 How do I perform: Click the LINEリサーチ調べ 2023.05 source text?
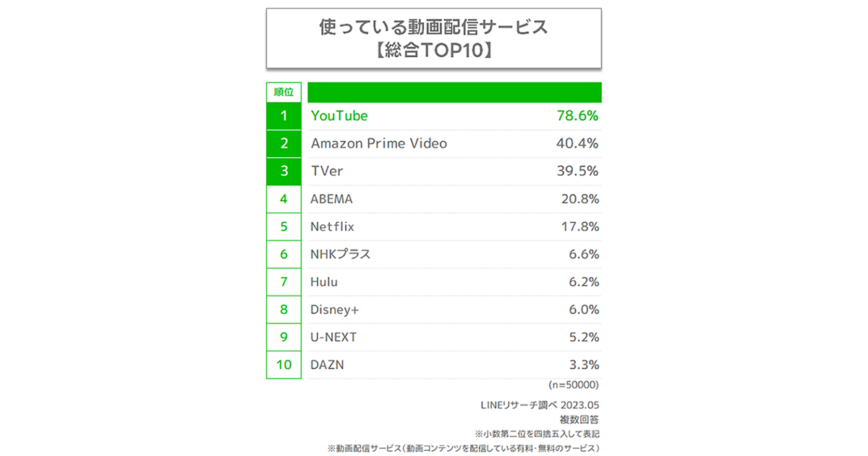click(540, 405)
